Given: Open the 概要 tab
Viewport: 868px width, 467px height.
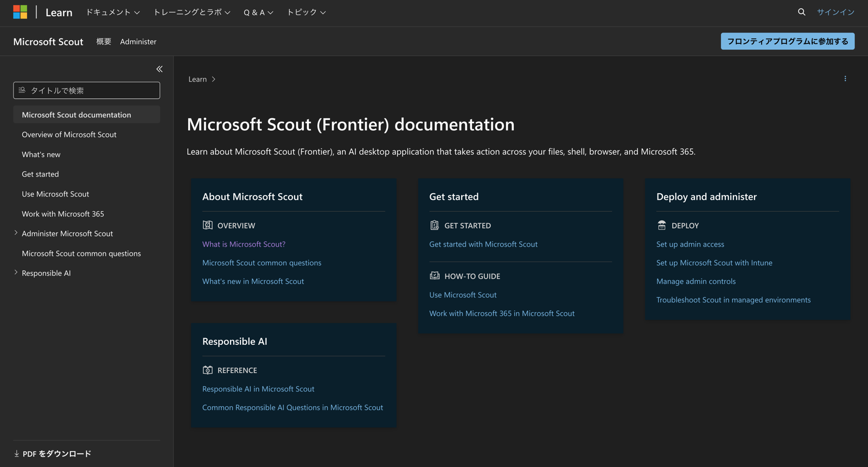Looking at the screenshot, I should coord(104,41).
